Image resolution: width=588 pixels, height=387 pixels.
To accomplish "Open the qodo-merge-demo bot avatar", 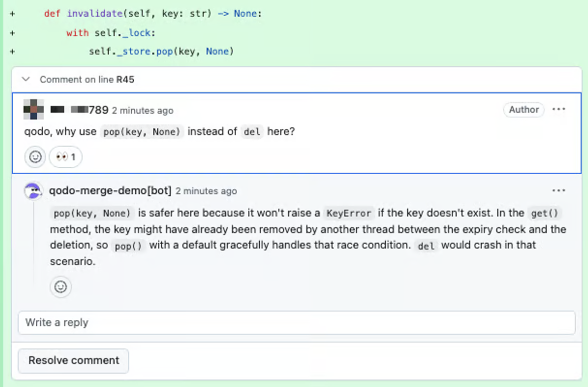I will pos(33,191).
